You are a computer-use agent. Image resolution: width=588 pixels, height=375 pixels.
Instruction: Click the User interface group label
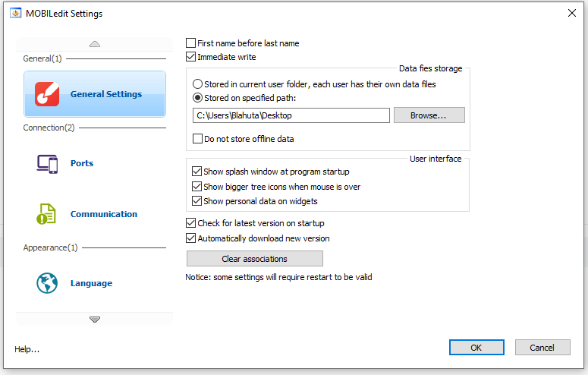[435, 159]
